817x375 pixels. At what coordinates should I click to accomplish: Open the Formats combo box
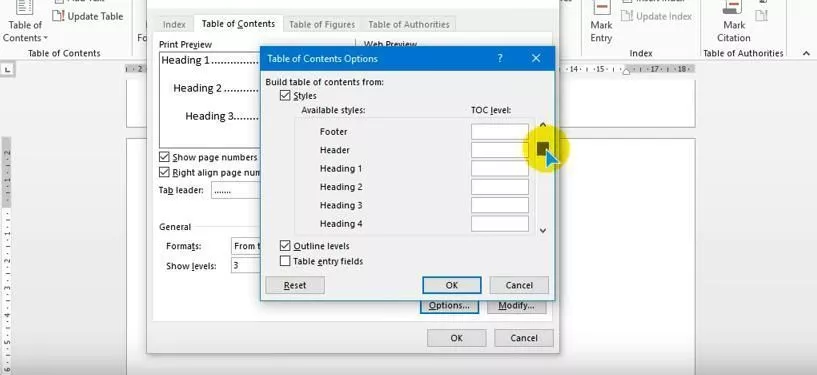[x=245, y=246]
